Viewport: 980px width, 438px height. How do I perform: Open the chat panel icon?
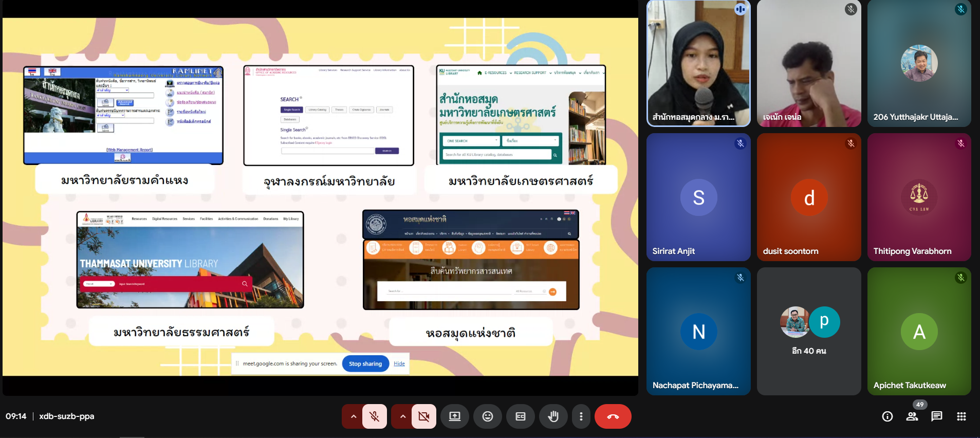(x=937, y=416)
